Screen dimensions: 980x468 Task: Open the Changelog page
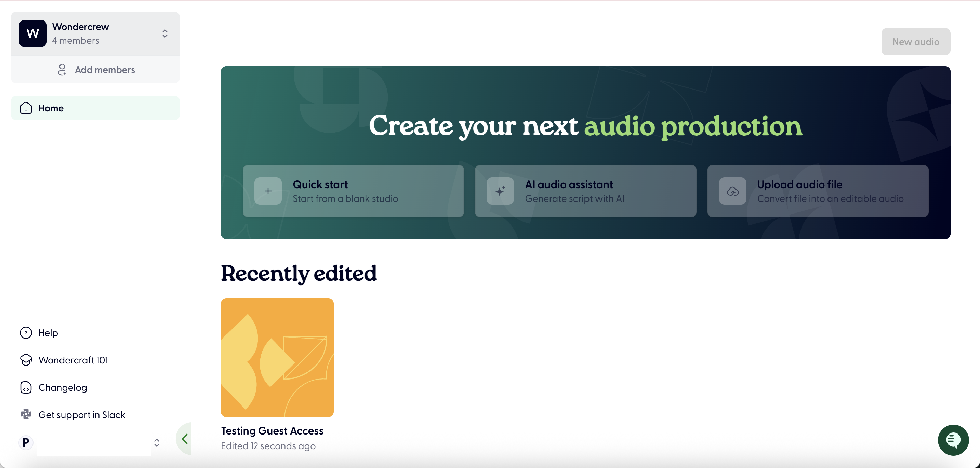coord(62,387)
